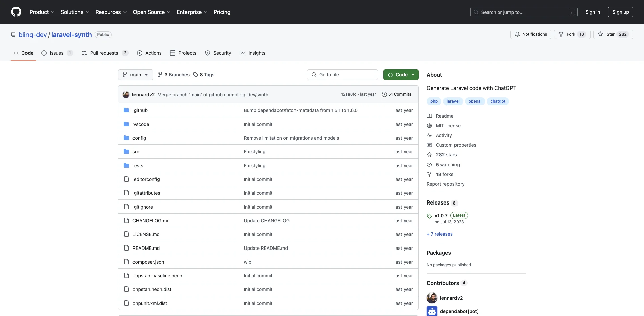
Task: Click the blinq-dev owner link
Action: (33, 35)
